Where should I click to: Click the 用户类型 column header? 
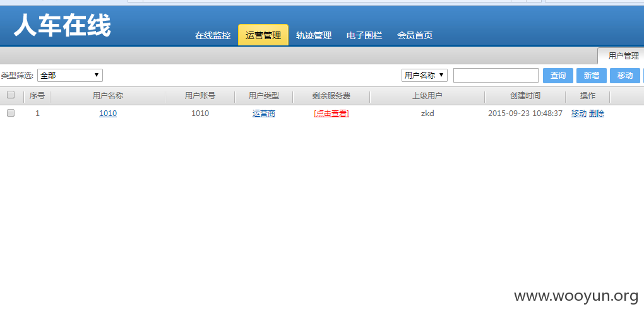pos(264,96)
